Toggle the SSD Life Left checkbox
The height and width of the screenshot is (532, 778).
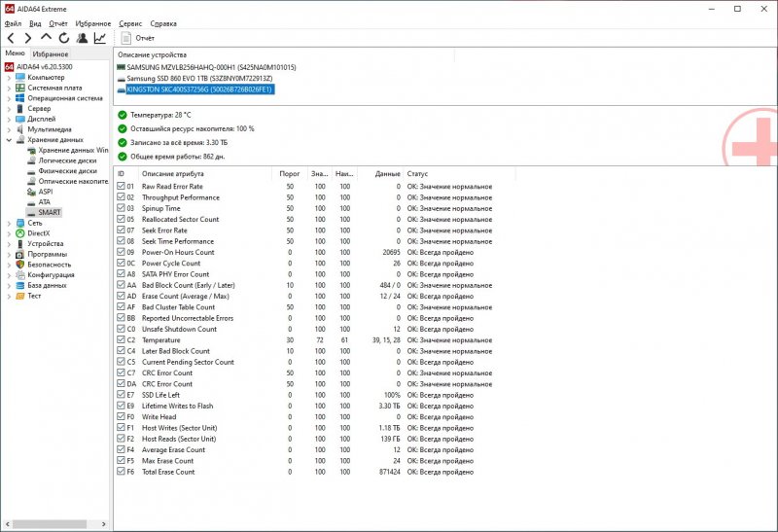(x=121, y=395)
